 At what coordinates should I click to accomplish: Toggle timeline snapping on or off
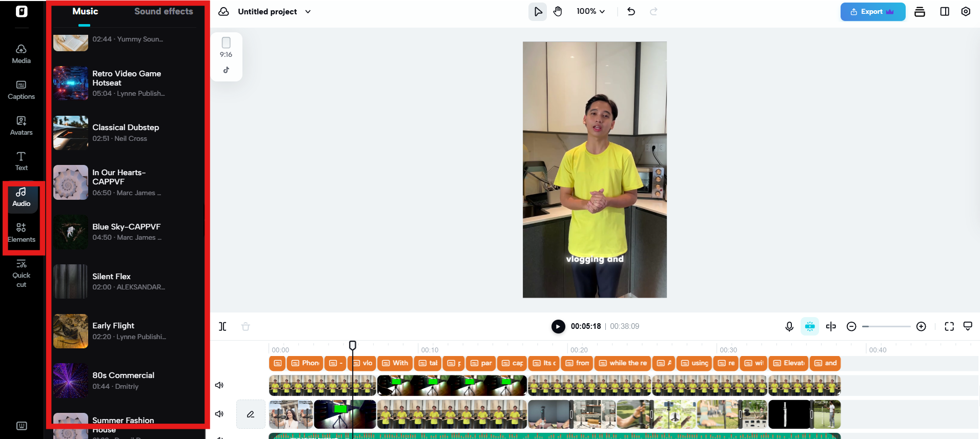click(810, 326)
